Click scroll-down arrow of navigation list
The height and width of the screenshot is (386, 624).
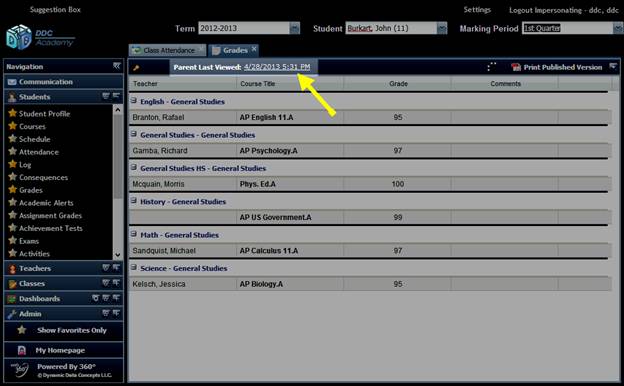(118, 255)
